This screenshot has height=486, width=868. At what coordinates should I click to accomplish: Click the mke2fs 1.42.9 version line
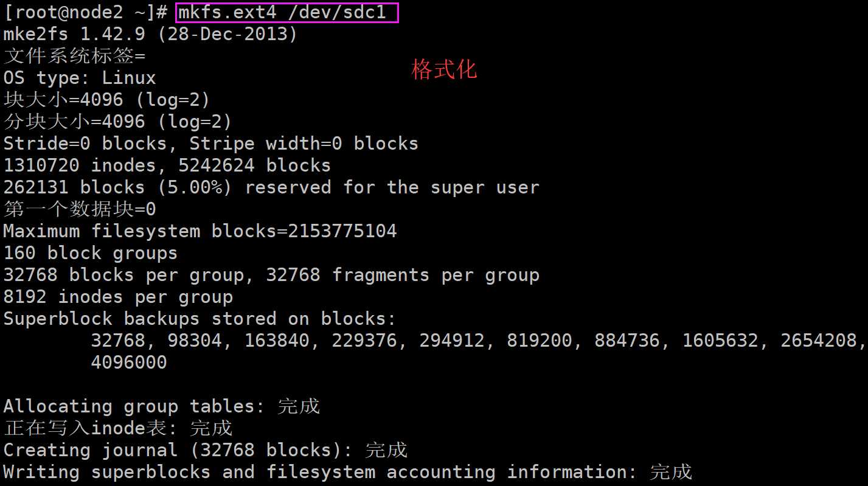[x=151, y=34]
